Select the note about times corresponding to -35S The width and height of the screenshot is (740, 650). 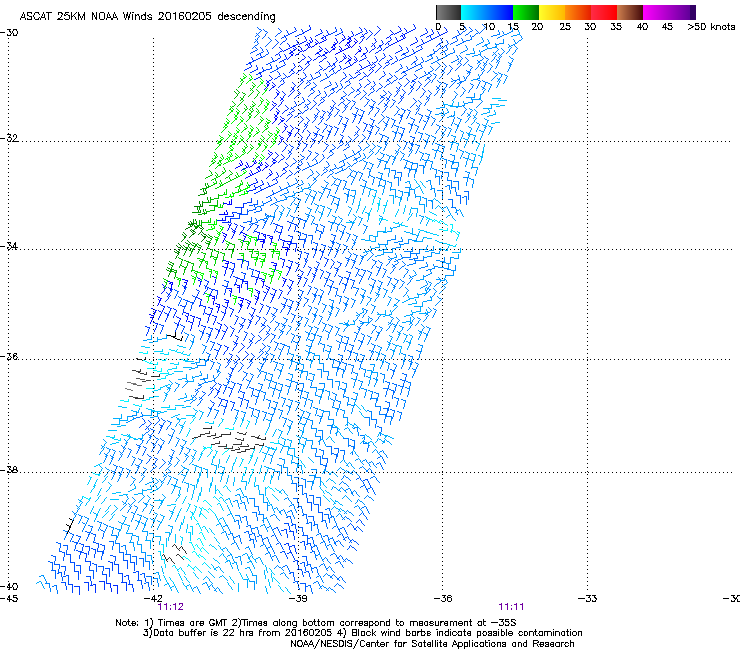374,623
